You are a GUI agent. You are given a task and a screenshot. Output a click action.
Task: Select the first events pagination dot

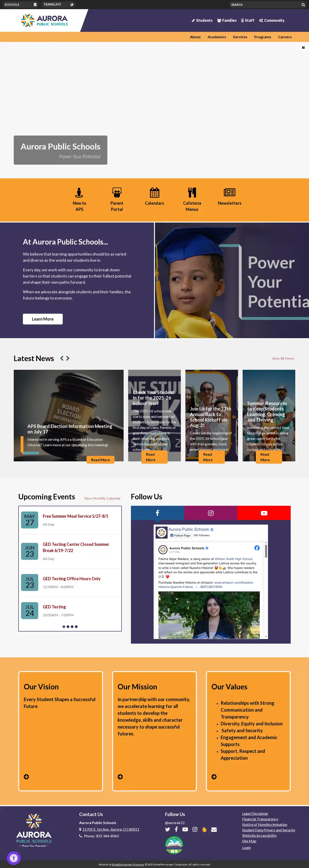click(x=64, y=626)
